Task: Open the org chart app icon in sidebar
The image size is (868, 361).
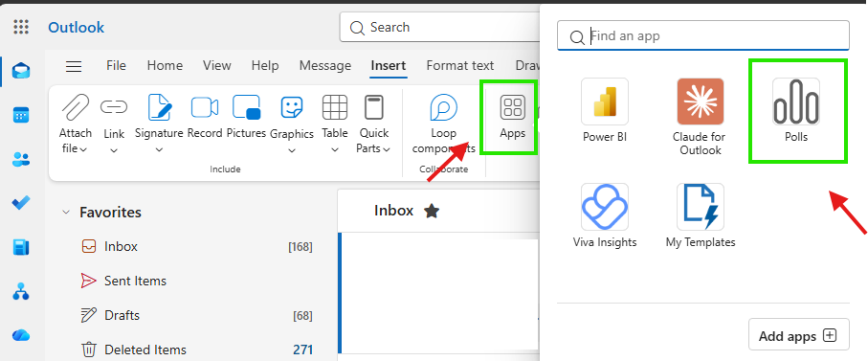Action: click(21, 291)
